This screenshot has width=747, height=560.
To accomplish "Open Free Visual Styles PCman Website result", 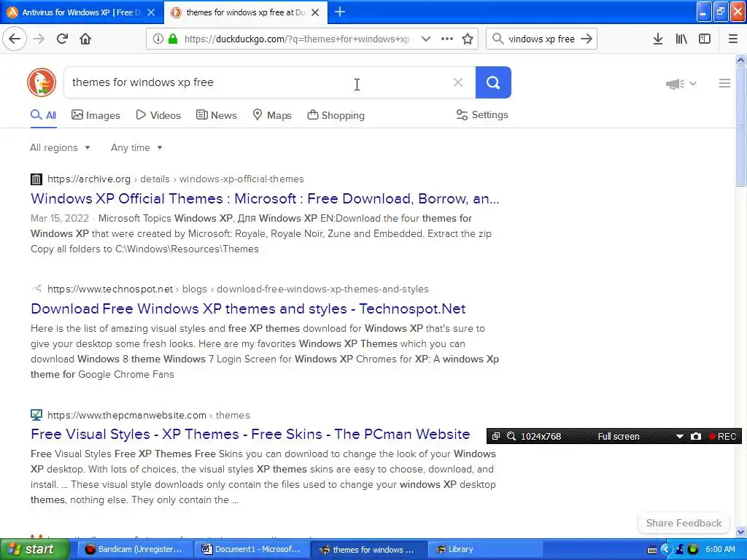I will click(x=250, y=435).
